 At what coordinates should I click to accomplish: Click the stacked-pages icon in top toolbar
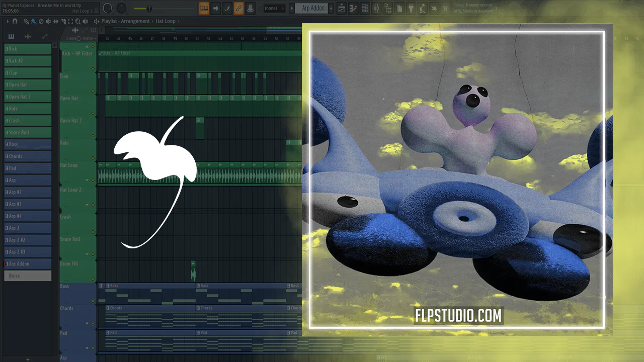tap(399, 8)
